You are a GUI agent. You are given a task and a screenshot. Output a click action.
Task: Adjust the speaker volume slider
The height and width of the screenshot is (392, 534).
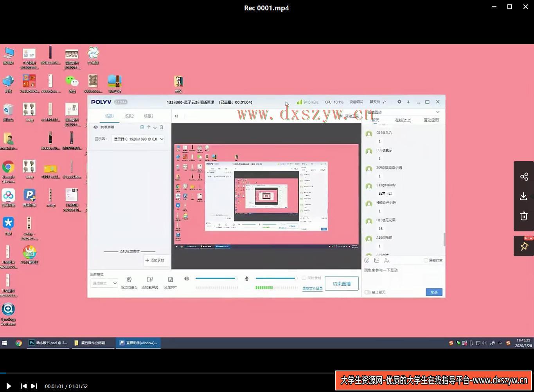[217, 278]
